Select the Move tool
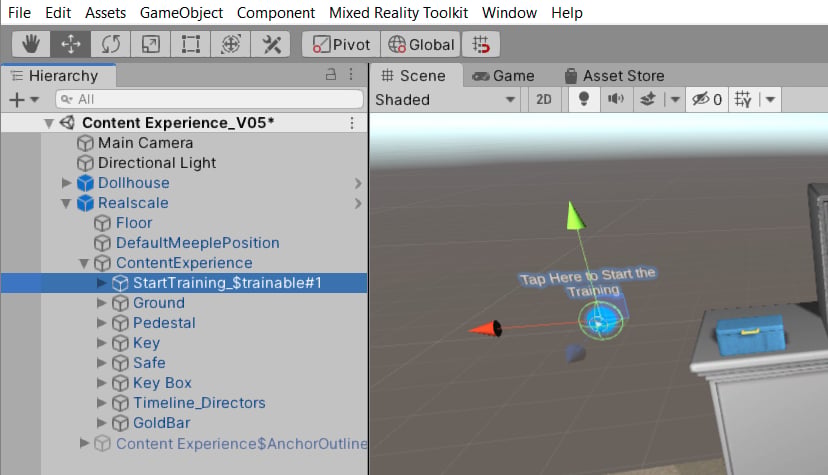Screen dimensions: 828x475 coord(71,44)
